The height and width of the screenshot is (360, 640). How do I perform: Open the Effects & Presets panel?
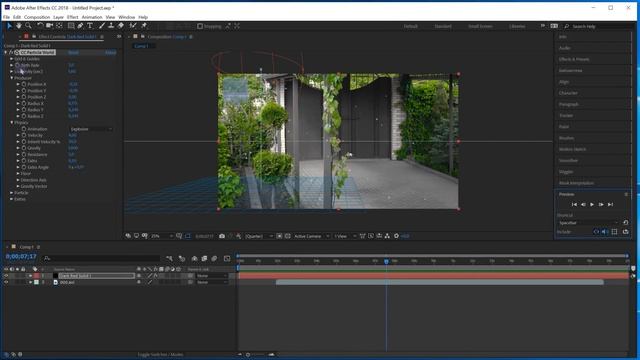coord(574,59)
